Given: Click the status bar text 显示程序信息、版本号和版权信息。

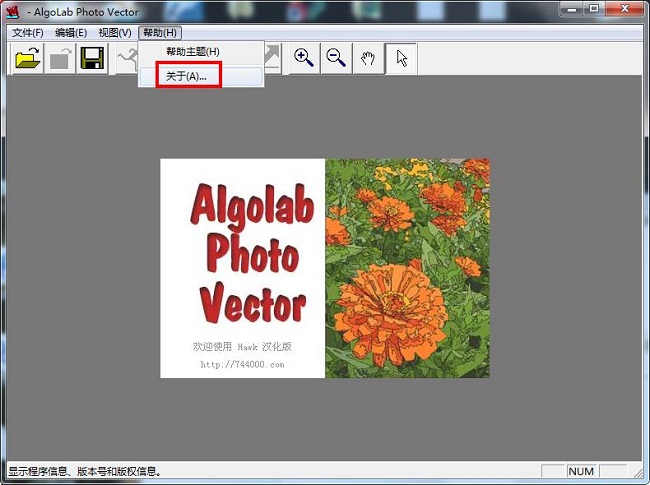Looking at the screenshot, I should pyautogui.click(x=85, y=471).
